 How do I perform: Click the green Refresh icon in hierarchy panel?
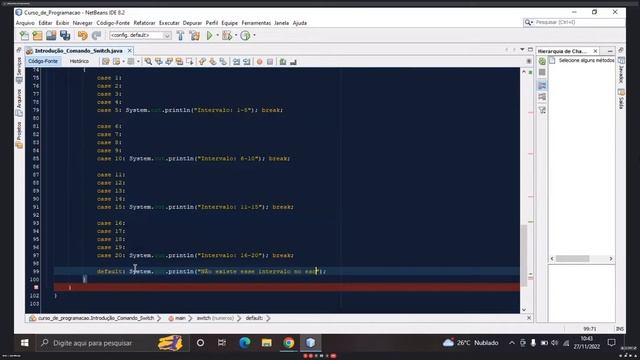click(542, 62)
